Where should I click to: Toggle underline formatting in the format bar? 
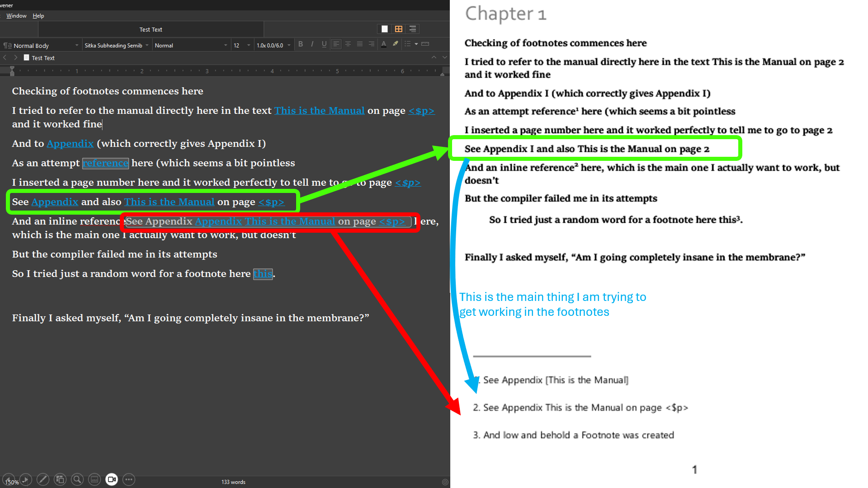(324, 44)
